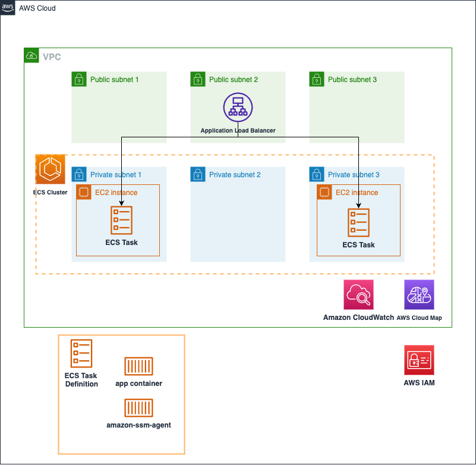The width and height of the screenshot is (476, 465).
Task: Click the Application Load Balancer label
Action: pos(238,131)
